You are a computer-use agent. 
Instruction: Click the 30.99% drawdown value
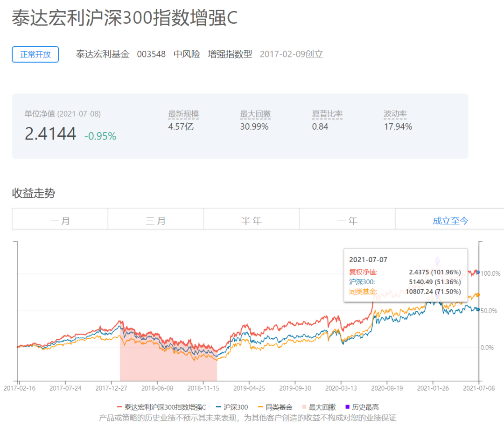pos(254,126)
